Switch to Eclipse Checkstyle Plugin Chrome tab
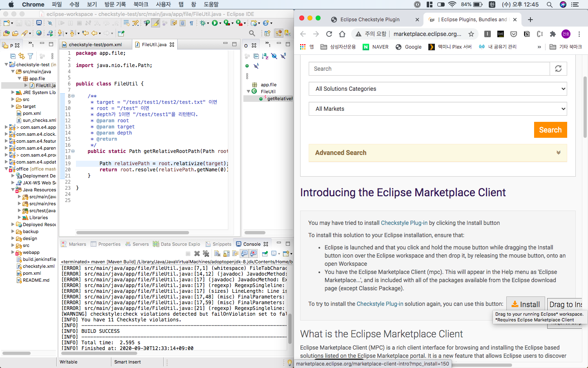 [x=370, y=20]
